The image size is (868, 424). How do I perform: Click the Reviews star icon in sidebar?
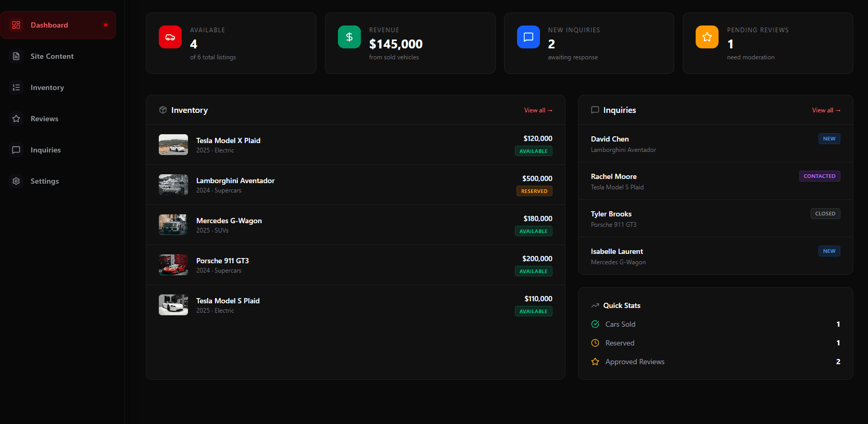(x=16, y=119)
